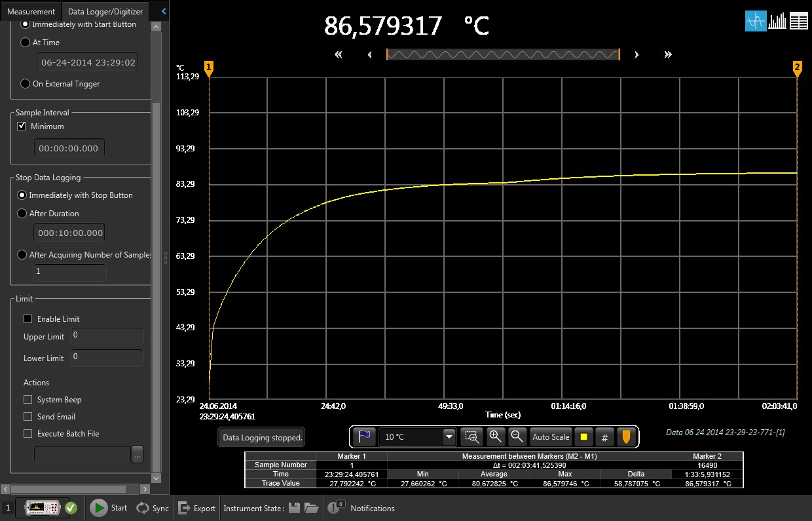Screen dimensions: 812x521
Task: Jump to end with double-right arrows
Action: point(668,54)
